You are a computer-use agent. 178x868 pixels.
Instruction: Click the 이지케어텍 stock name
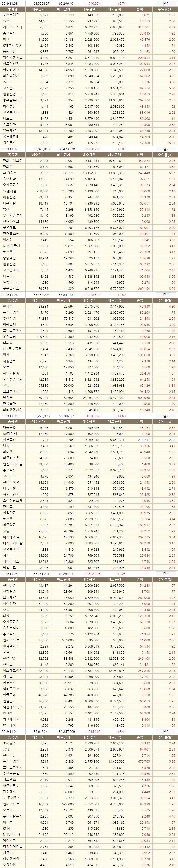click(x=11, y=537)
